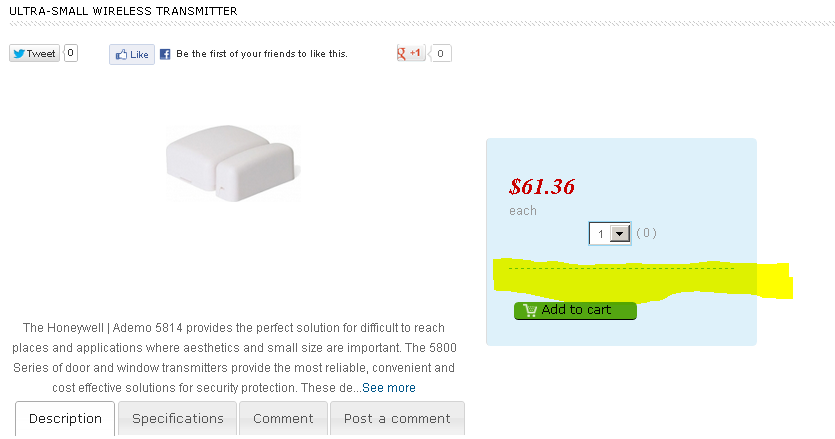Click the quantity field showing 1
This screenshot has height=439, width=835.
coord(600,234)
